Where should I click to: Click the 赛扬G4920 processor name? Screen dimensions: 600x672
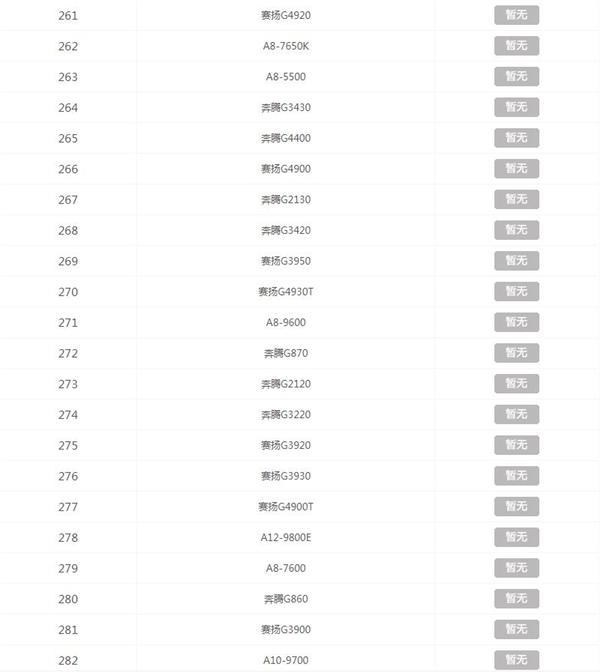point(286,15)
